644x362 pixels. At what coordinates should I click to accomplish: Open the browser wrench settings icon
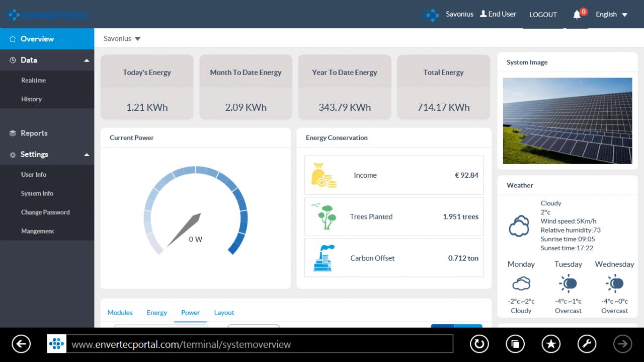coord(587,344)
